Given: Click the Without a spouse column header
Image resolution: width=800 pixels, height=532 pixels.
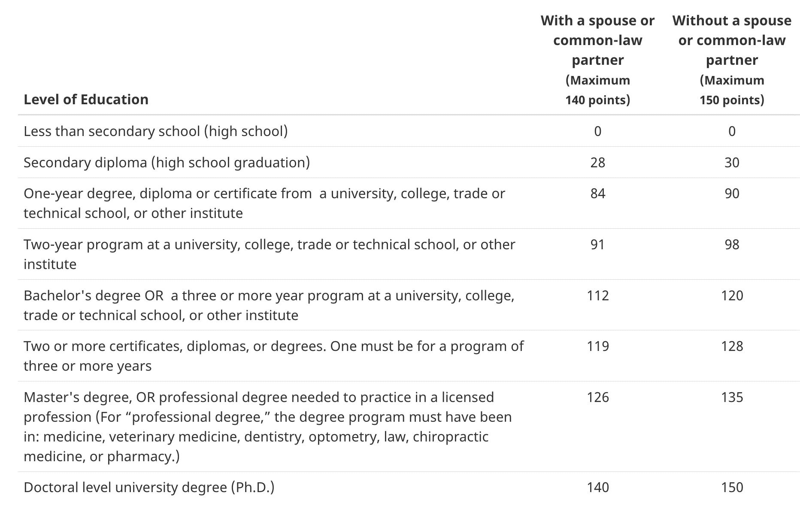Looking at the screenshot, I should click(732, 60).
